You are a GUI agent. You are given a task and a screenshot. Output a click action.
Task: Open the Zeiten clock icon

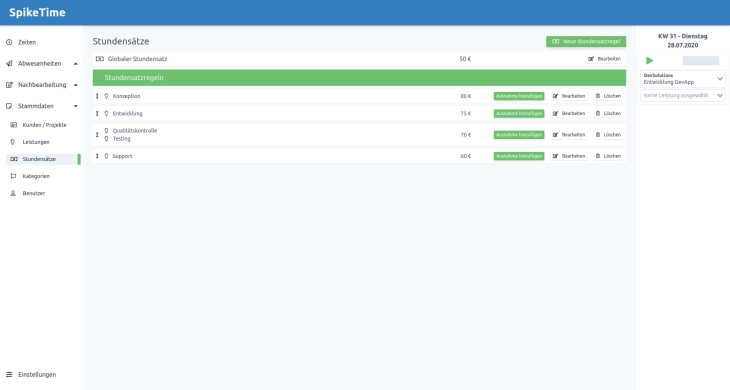click(x=9, y=42)
